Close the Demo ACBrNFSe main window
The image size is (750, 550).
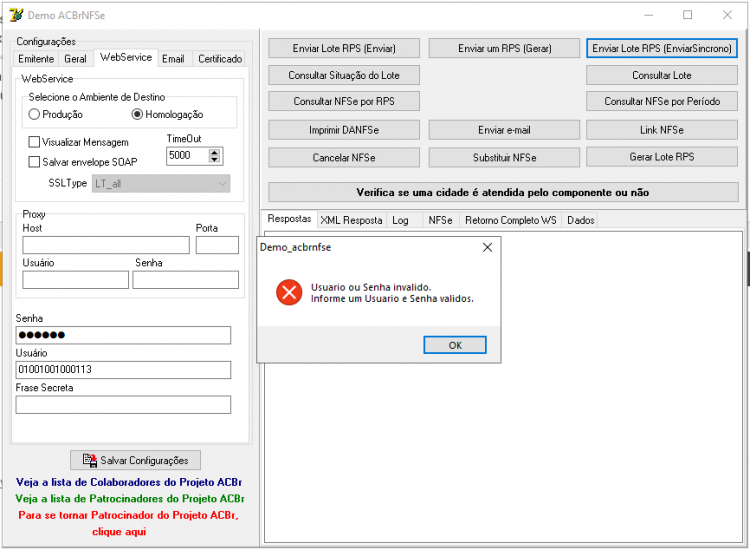(x=727, y=15)
